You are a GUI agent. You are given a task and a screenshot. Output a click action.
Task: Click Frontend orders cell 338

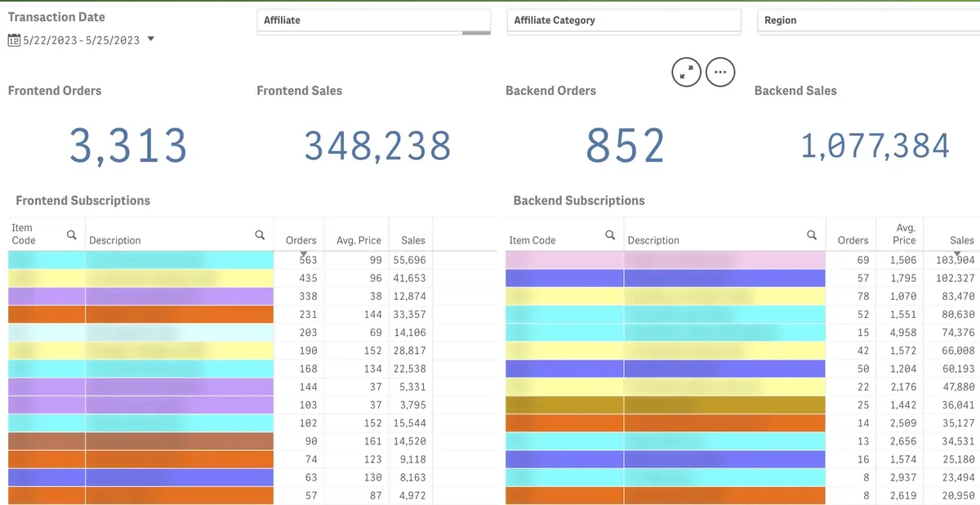307,296
